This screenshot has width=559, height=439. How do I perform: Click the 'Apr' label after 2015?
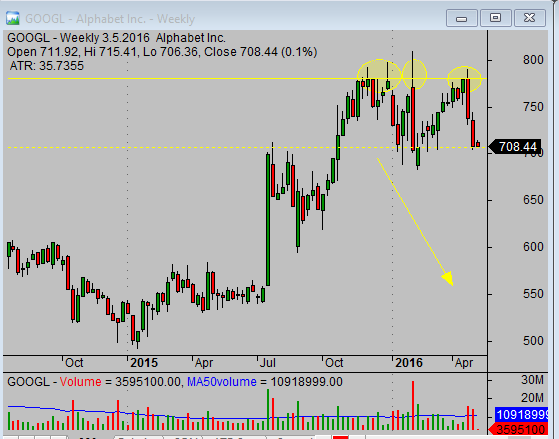click(x=204, y=363)
